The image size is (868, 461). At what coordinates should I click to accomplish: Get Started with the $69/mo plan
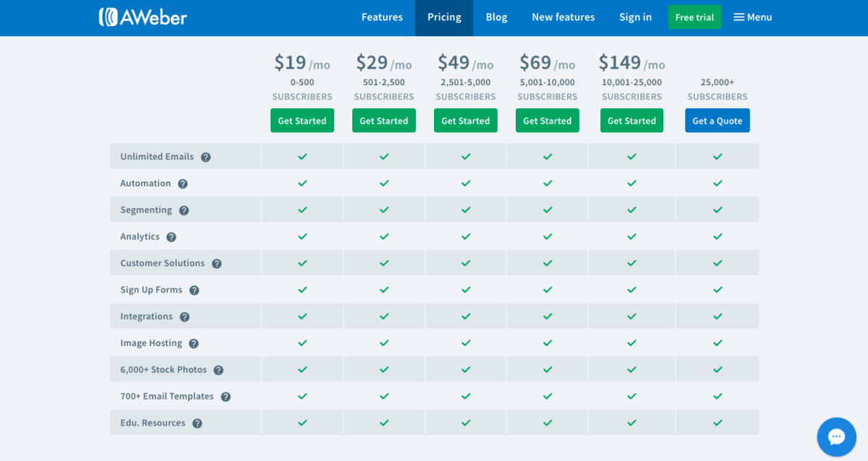[548, 121]
